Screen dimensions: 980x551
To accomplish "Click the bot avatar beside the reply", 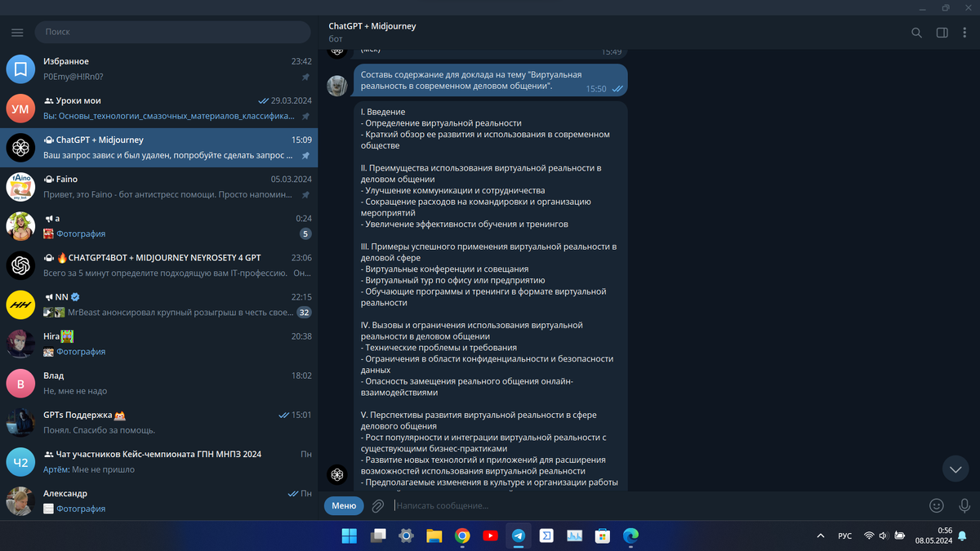I will pos(337,474).
